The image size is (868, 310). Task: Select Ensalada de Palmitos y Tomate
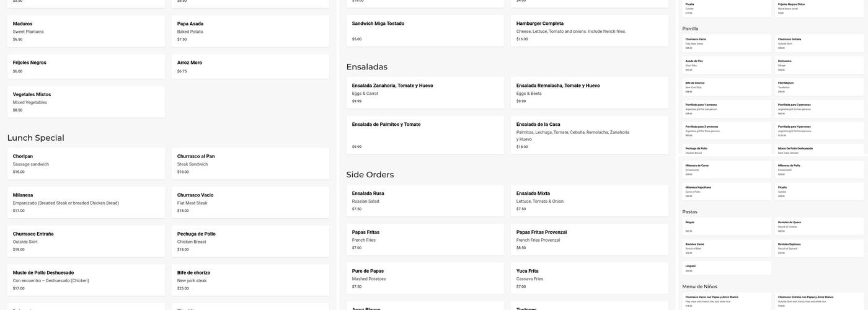[x=425, y=135]
